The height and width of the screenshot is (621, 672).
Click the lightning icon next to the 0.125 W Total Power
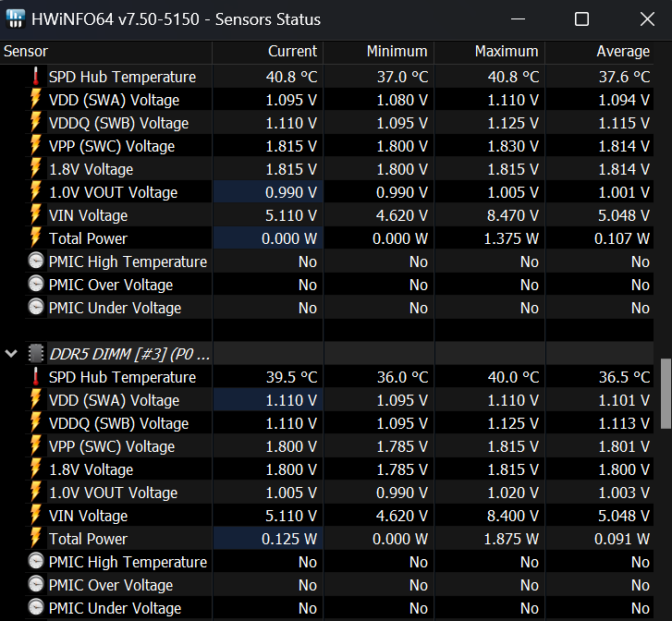pyautogui.click(x=36, y=539)
